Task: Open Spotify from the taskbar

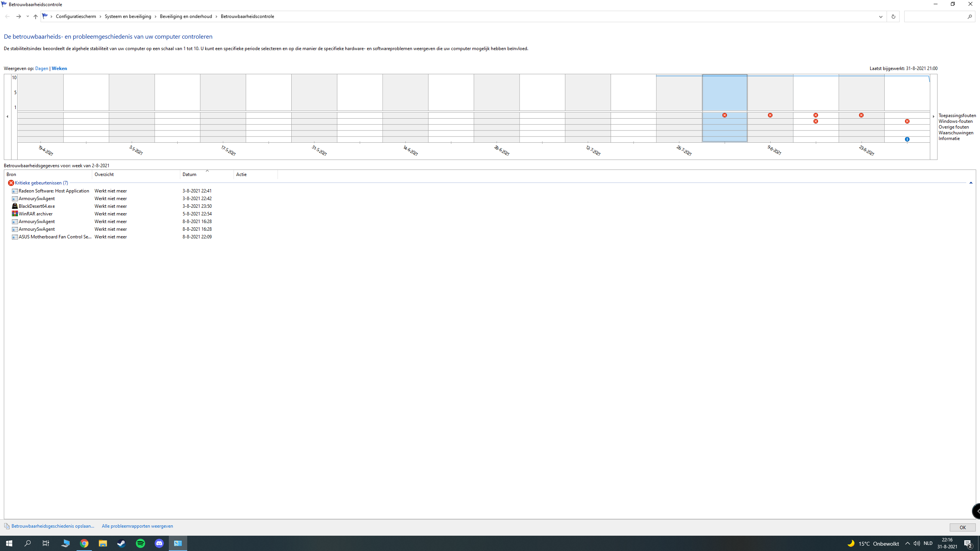Action: 140,543
